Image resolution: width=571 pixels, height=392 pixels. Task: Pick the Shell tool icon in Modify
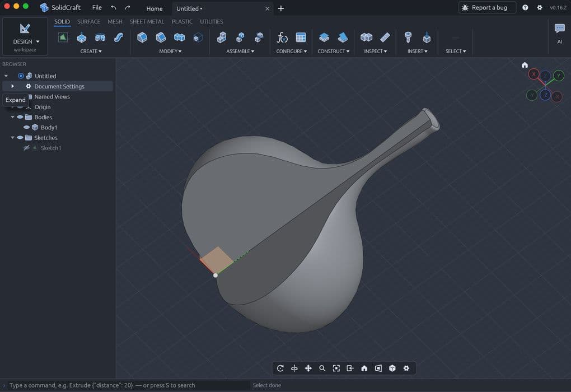[198, 37]
